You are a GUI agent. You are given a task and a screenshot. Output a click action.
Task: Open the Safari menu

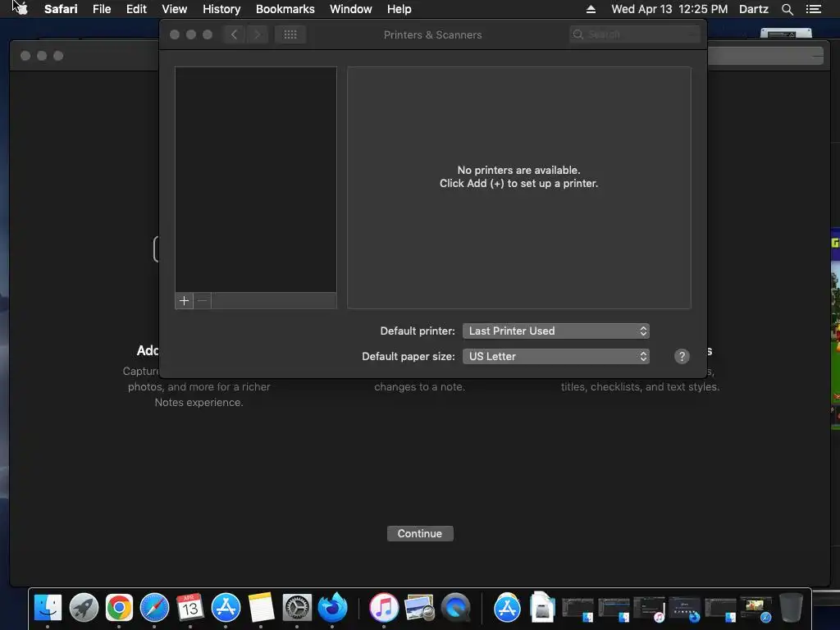click(61, 9)
